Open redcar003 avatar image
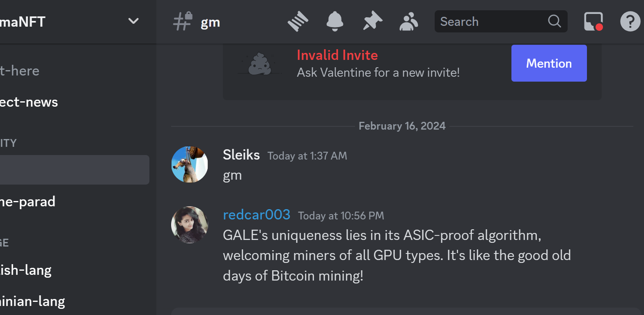 (x=190, y=225)
